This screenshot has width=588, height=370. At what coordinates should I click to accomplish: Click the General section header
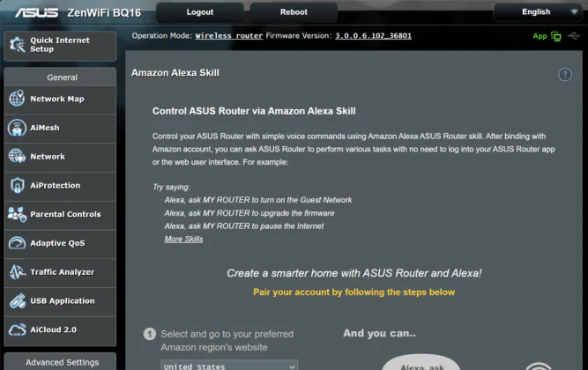tap(60, 78)
